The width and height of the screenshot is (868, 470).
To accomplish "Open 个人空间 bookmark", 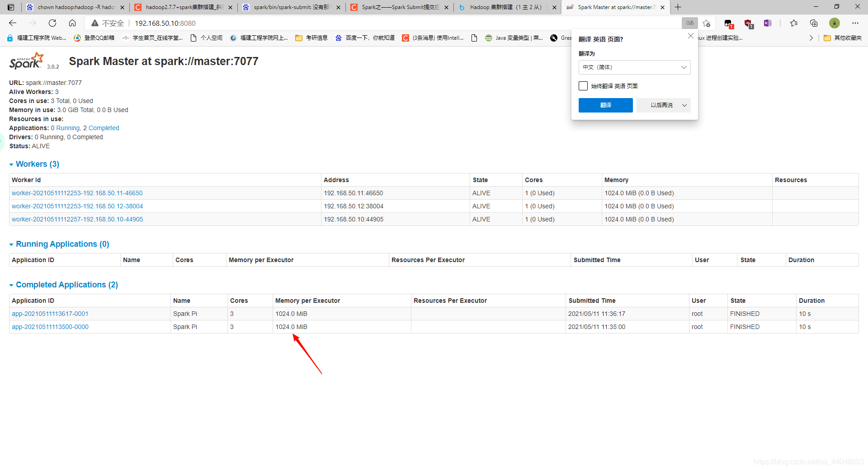I will coord(207,38).
